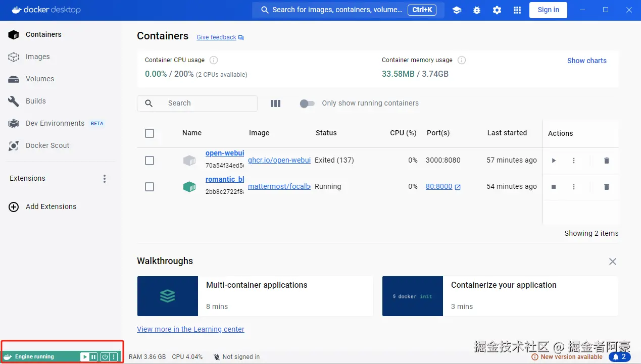Stop the romantic_bl container
Viewport: 641px width, 364px height.
pos(554,187)
